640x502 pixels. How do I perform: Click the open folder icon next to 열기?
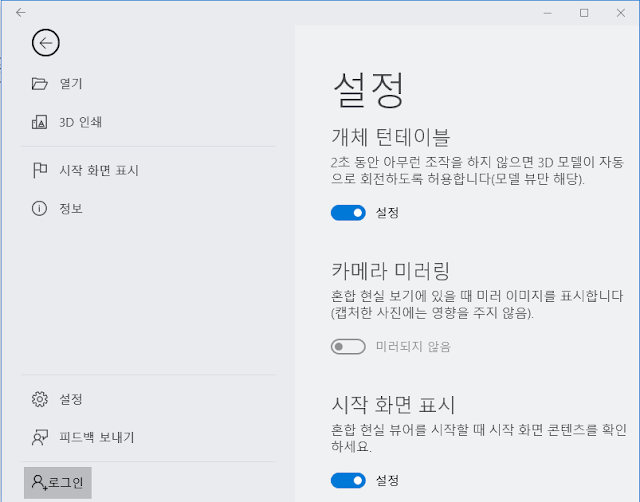tap(40, 84)
